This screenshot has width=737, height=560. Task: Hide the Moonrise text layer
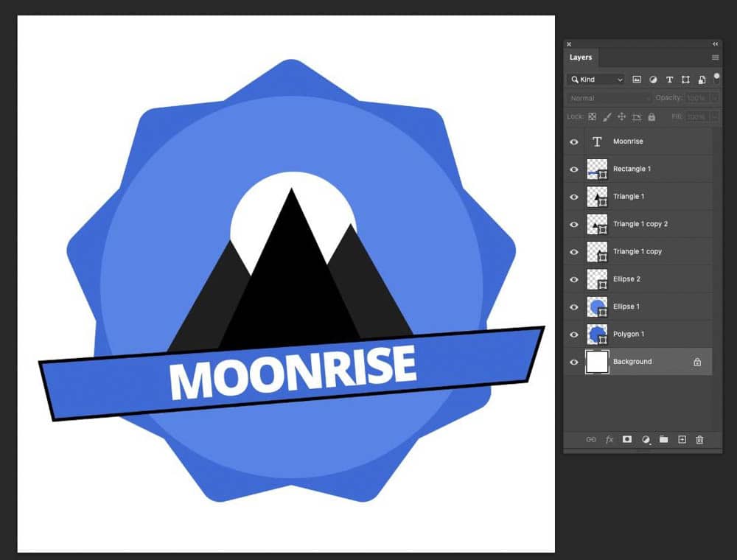click(574, 141)
